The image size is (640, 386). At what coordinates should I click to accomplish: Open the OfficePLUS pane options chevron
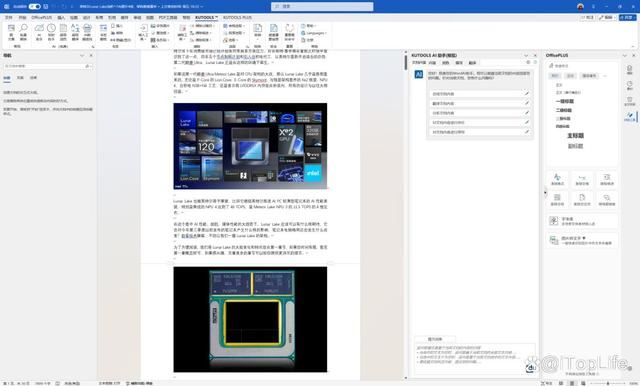click(625, 55)
